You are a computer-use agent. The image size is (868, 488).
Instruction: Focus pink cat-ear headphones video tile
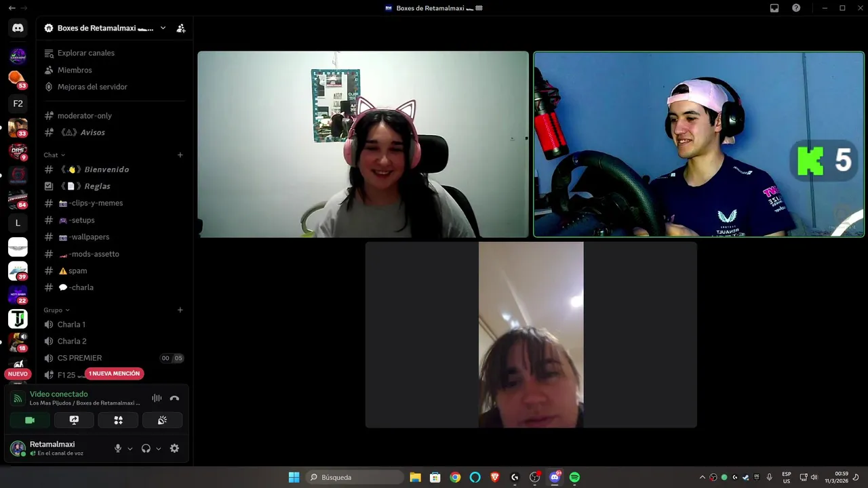pos(363,144)
